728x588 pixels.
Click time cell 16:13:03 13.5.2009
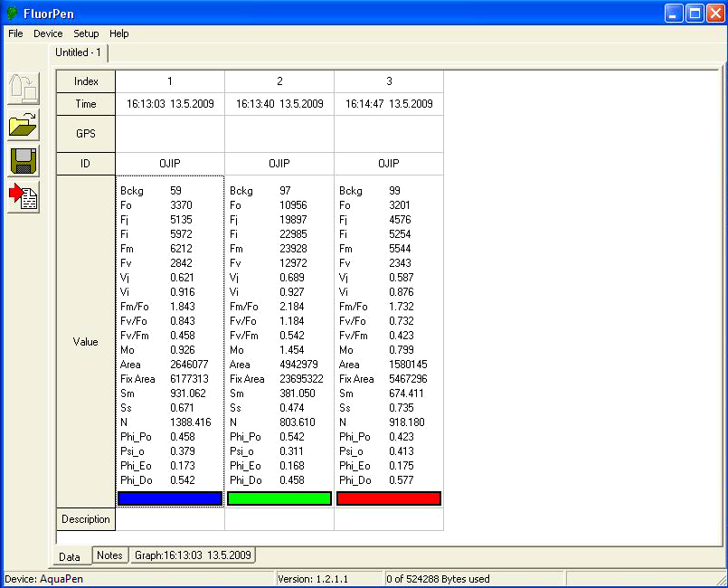click(170, 104)
